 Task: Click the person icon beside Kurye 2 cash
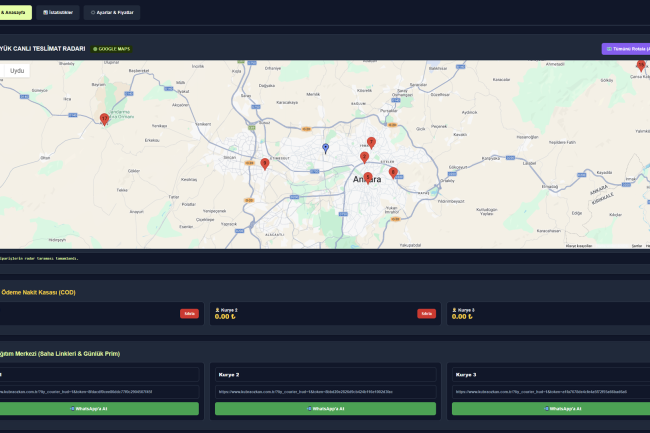pos(217,310)
